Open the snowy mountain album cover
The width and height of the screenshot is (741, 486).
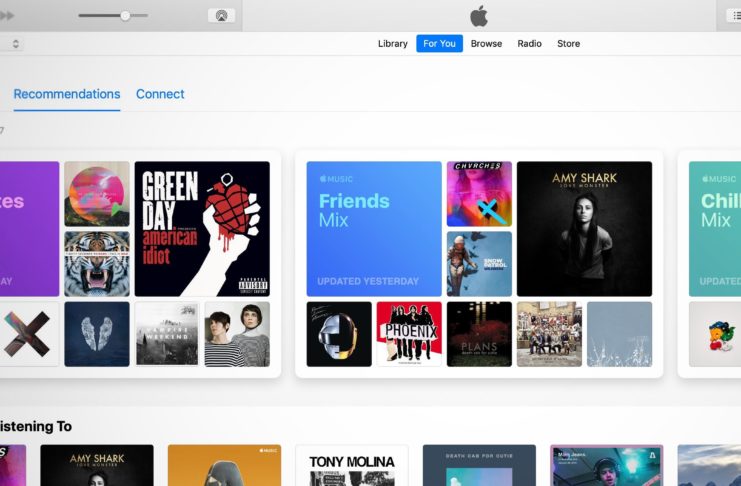pos(709,465)
